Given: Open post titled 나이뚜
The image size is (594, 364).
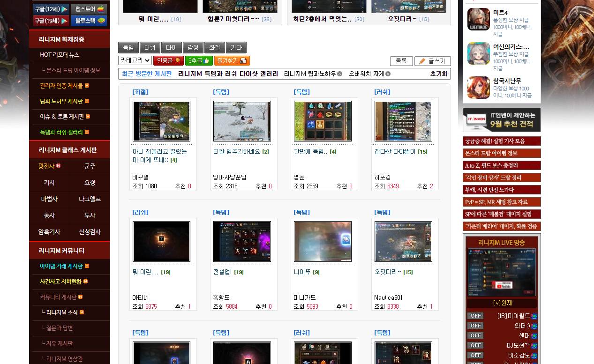Looking at the screenshot, I should point(302,272).
